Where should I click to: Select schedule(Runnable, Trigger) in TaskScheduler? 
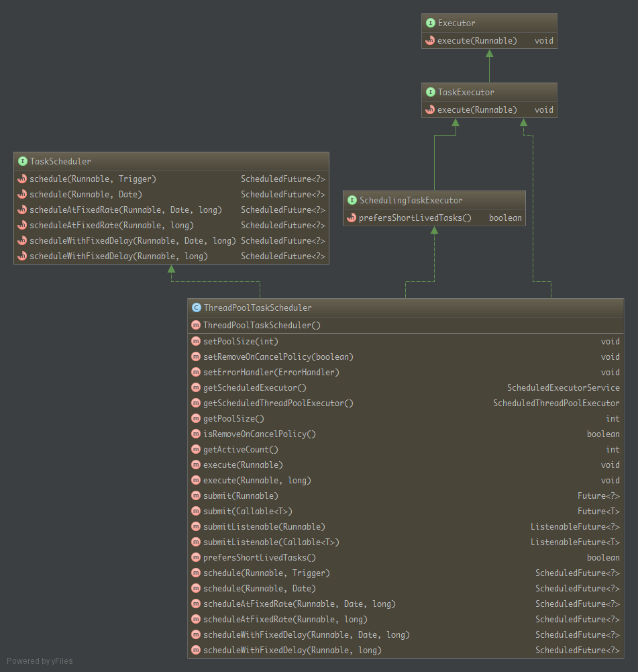(x=93, y=179)
